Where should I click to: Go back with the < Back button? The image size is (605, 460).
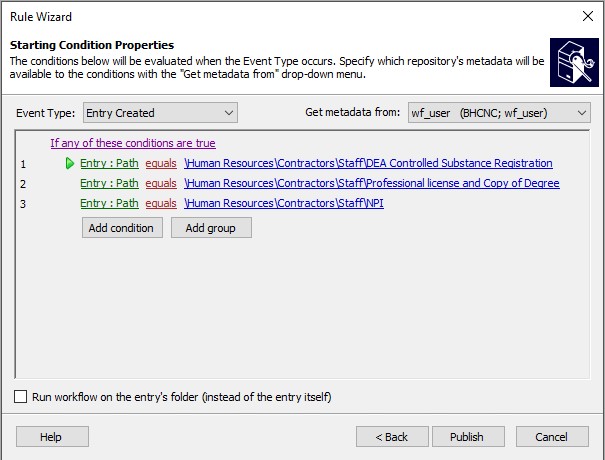391,437
